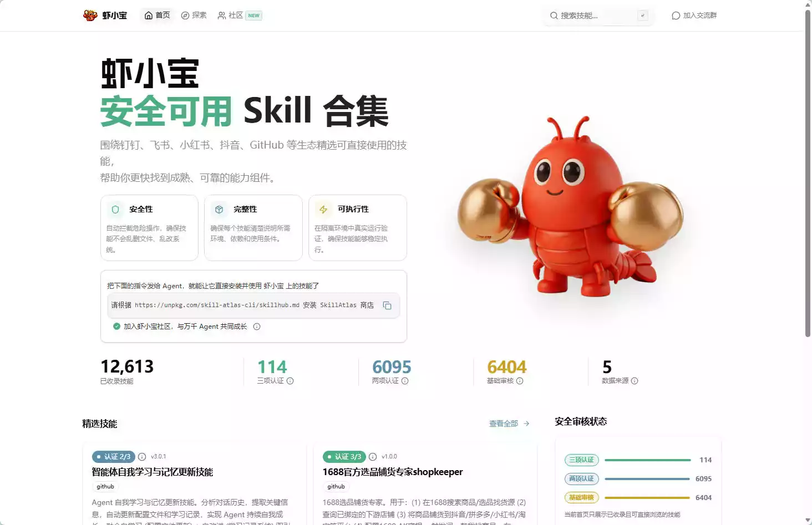The height and width of the screenshot is (525, 812).
Task: Click the 5 数据来源 number
Action: click(607, 367)
